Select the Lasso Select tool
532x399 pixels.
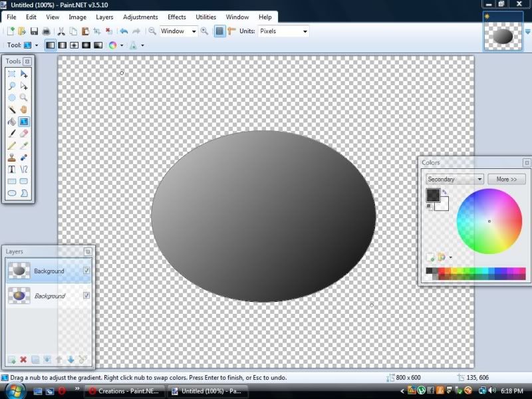pos(12,86)
